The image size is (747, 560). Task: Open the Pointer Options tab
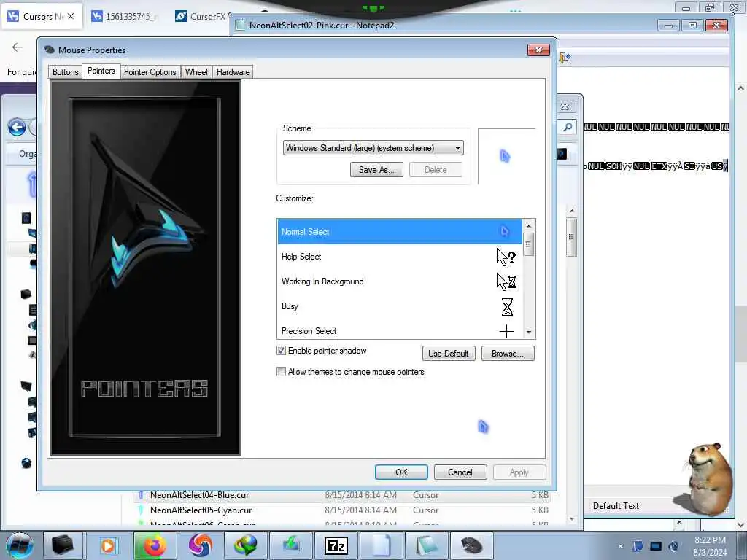(150, 72)
